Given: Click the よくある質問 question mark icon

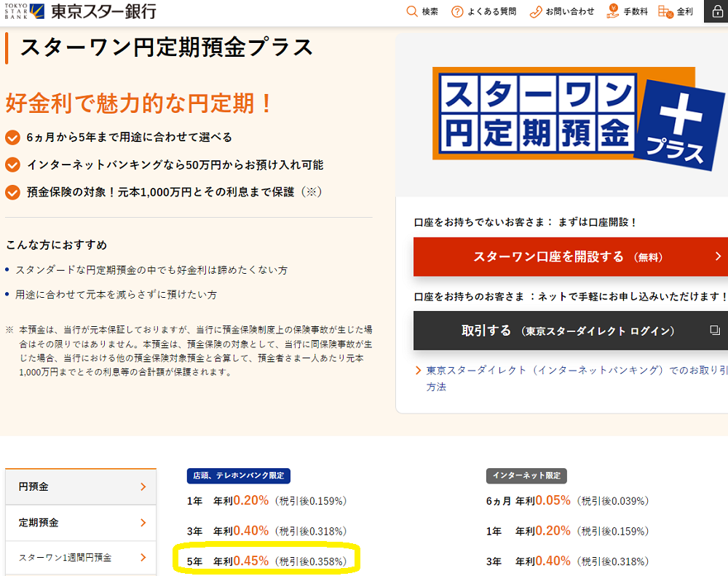Looking at the screenshot, I should pyautogui.click(x=457, y=12).
